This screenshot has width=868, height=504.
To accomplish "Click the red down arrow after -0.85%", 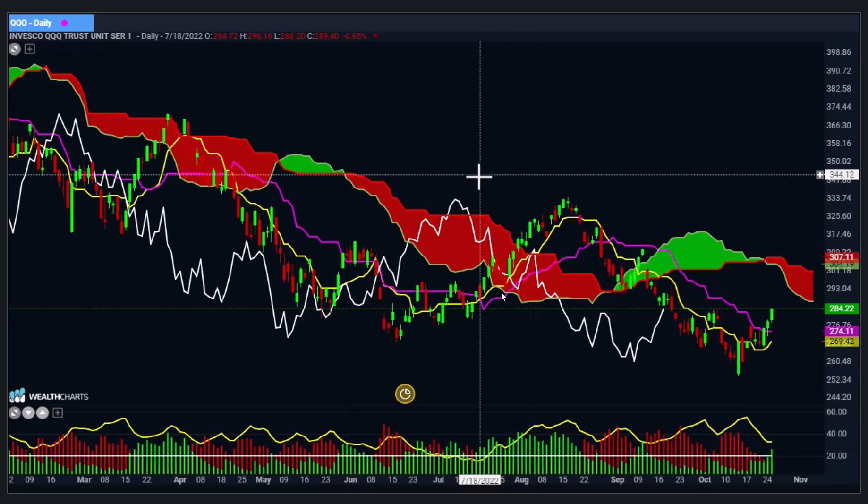I will click(375, 36).
